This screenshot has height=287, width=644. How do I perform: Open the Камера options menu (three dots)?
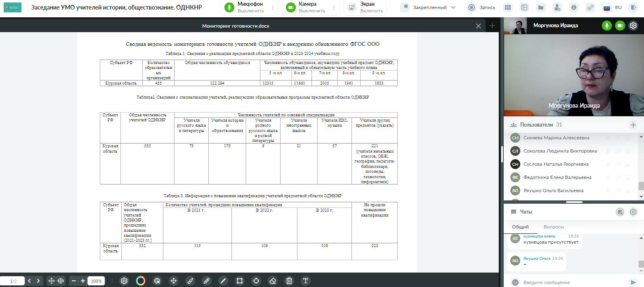click(x=333, y=7)
